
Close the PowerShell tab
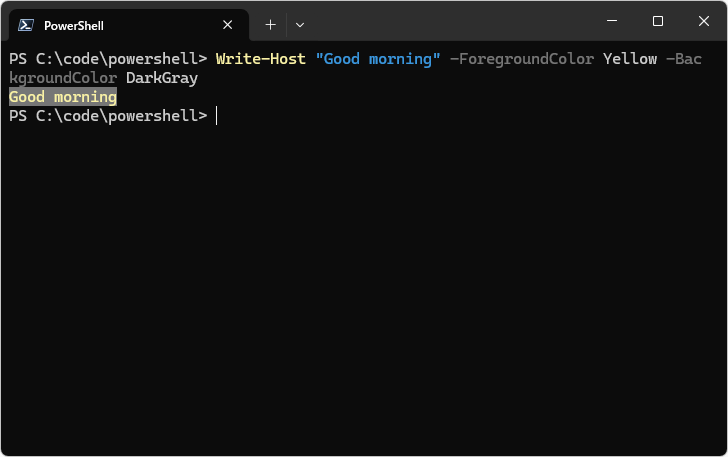(229, 25)
